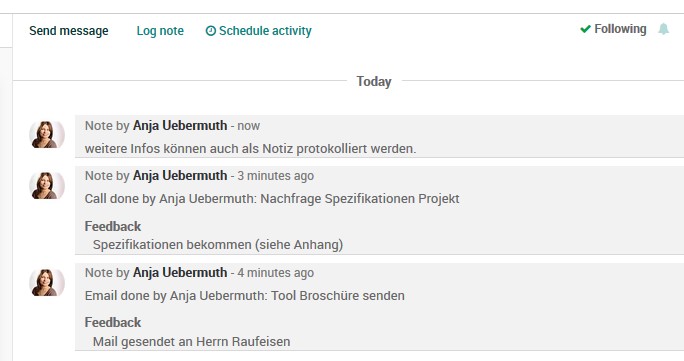Screen dimensions: 684x361
Task: Toggle the Following subscription button
Action: pos(613,29)
